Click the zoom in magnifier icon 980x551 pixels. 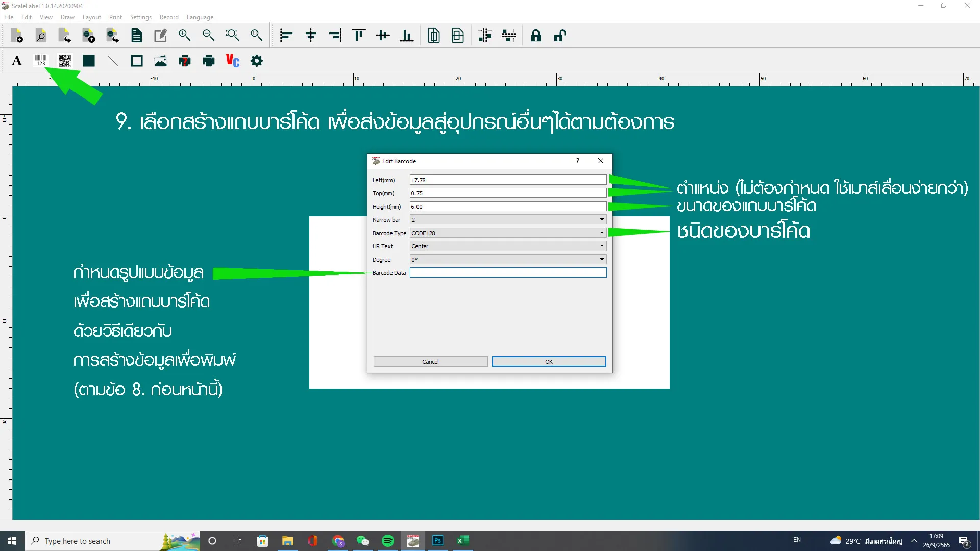184,35
